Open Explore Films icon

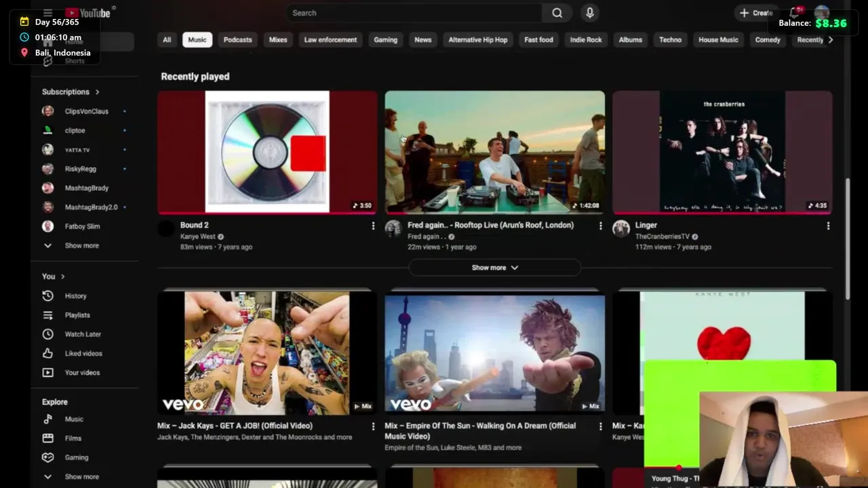tap(47, 438)
